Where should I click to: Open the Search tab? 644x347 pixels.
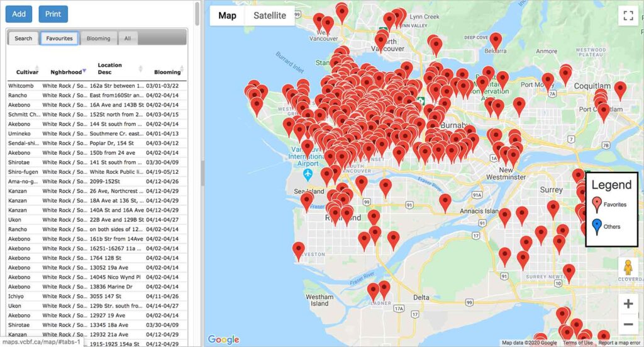pyautogui.click(x=23, y=38)
